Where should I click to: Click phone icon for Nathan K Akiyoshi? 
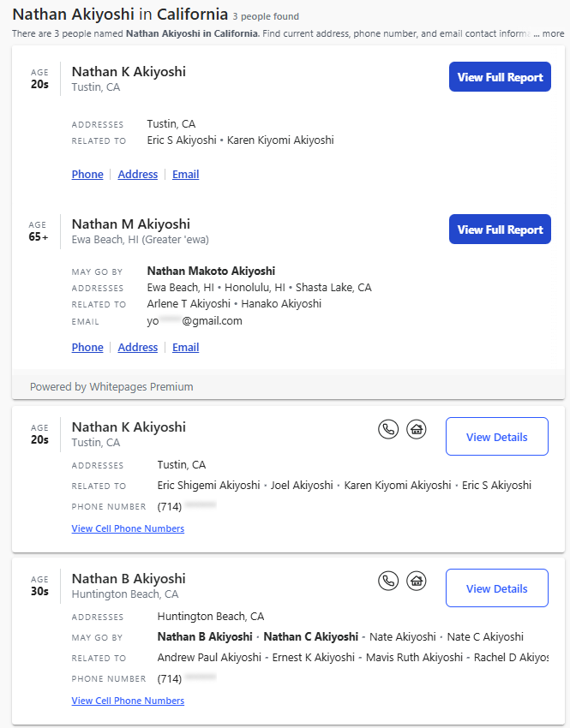click(x=388, y=429)
